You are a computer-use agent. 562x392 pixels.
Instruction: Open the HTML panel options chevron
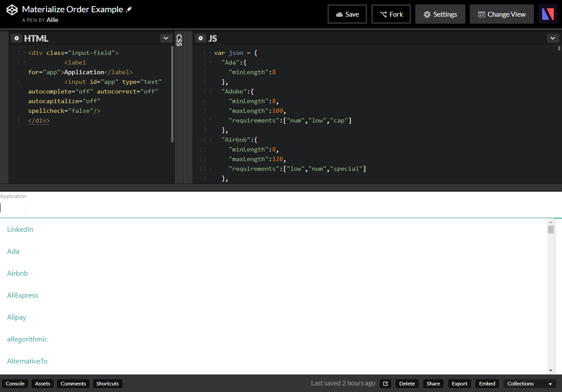pyautogui.click(x=166, y=38)
